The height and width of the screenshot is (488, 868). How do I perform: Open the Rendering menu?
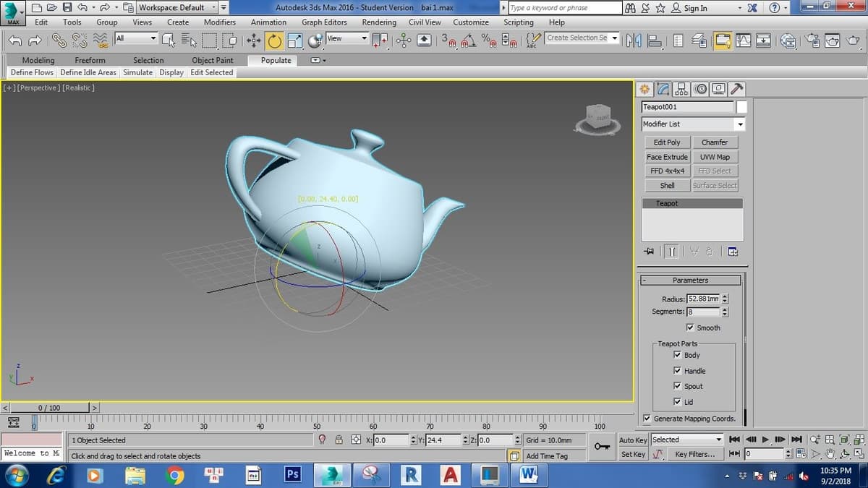click(379, 22)
